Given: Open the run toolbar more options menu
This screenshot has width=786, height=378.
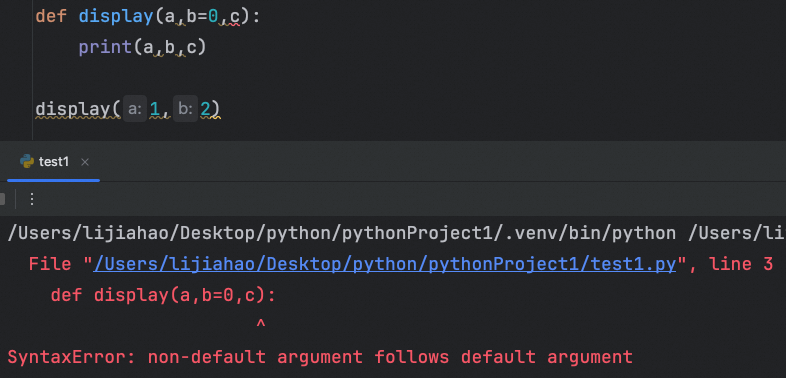Looking at the screenshot, I should [32, 200].
